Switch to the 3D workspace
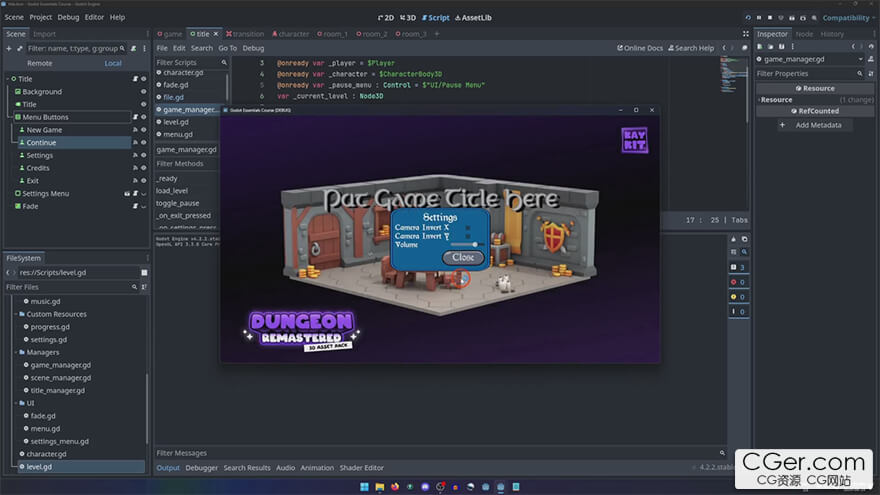The width and height of the screenshot is (880, 495). pos(407,18)
